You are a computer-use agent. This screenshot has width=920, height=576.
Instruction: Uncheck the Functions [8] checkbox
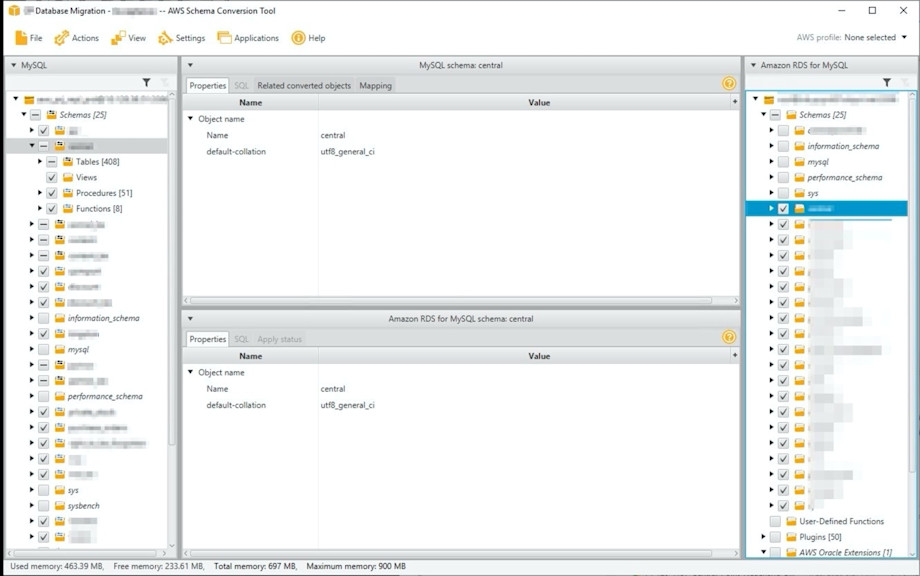(x=52, y=208)
